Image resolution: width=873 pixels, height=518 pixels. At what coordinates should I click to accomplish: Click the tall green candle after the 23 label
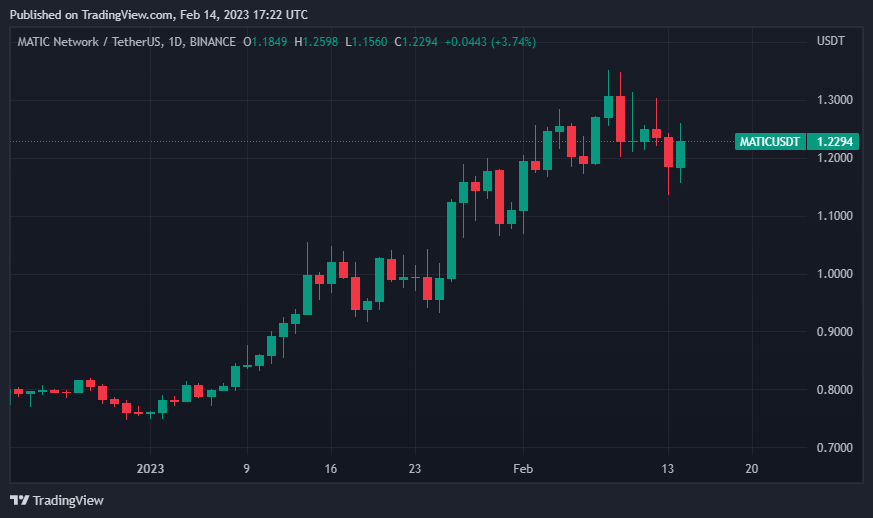pos(452,240)
